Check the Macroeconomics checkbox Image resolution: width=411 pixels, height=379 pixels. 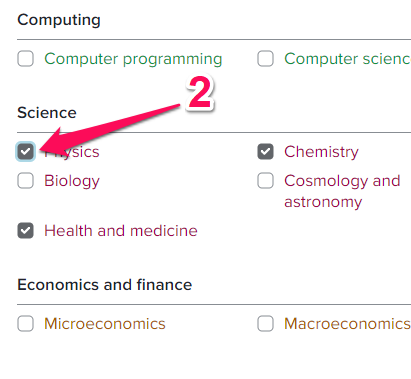tap(265, 324)
